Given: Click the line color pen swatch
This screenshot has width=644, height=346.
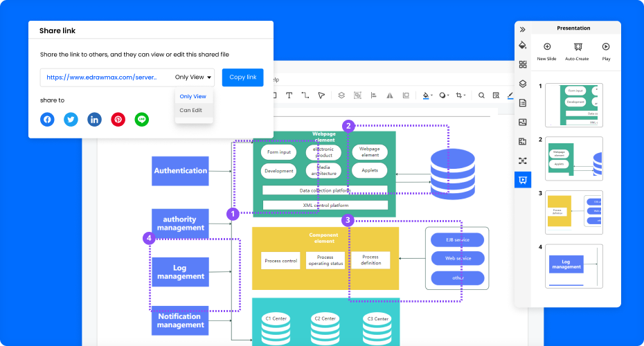Looking at the screenshot, I should point(510,95).
